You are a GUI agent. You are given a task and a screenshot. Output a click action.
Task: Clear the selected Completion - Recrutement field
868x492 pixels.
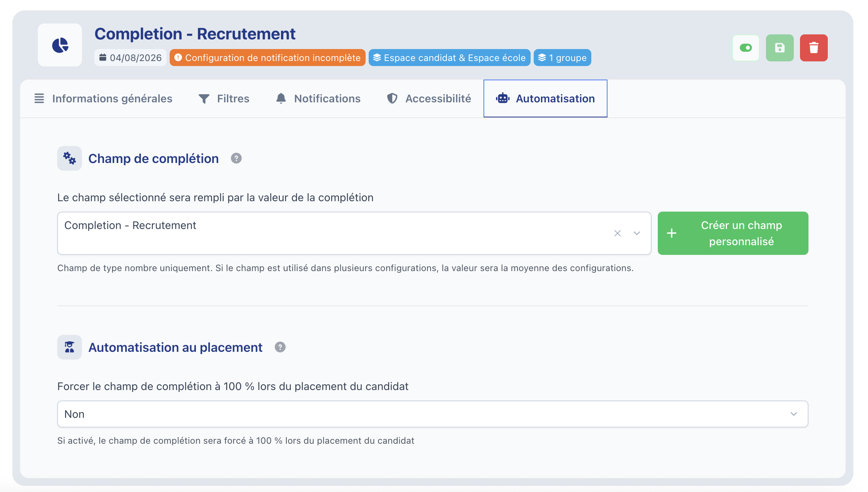tap(618, 233)
